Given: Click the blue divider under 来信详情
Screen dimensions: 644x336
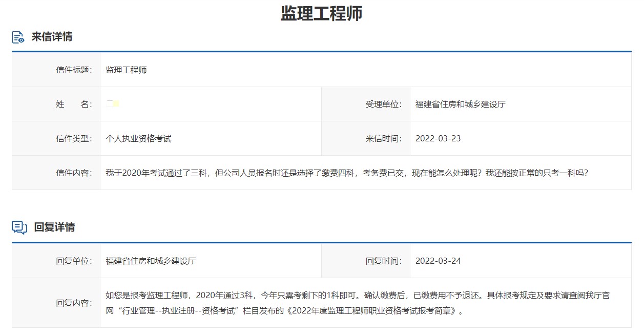Looking at the screenshot, I should click(322, 50).
